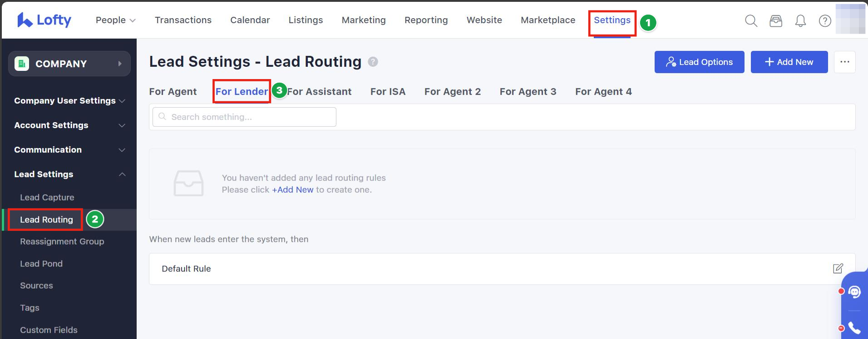This screenshot has width=868, height=339.
Task: Click the phone dialer icon
Action: click(854, 328)
